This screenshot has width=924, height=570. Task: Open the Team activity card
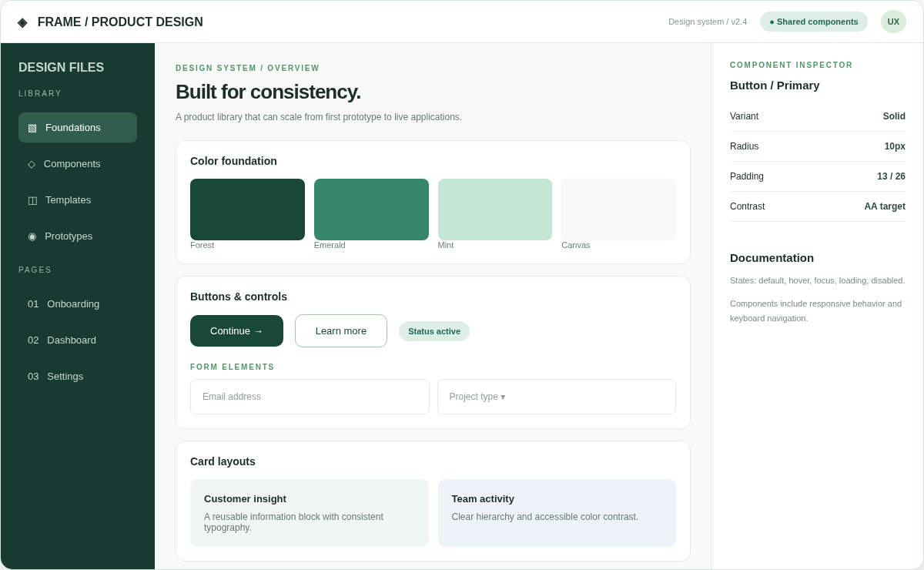[x=557, y=513]
